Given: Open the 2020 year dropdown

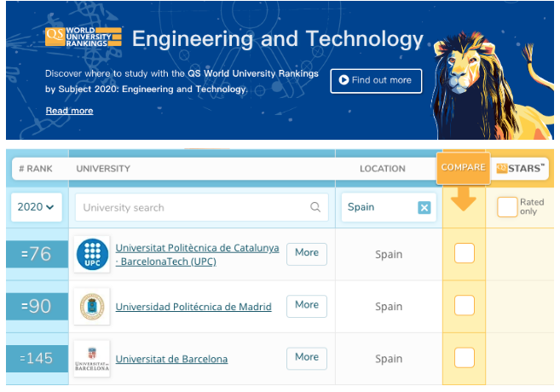Looking at the screenshot, I should (37, 207).
